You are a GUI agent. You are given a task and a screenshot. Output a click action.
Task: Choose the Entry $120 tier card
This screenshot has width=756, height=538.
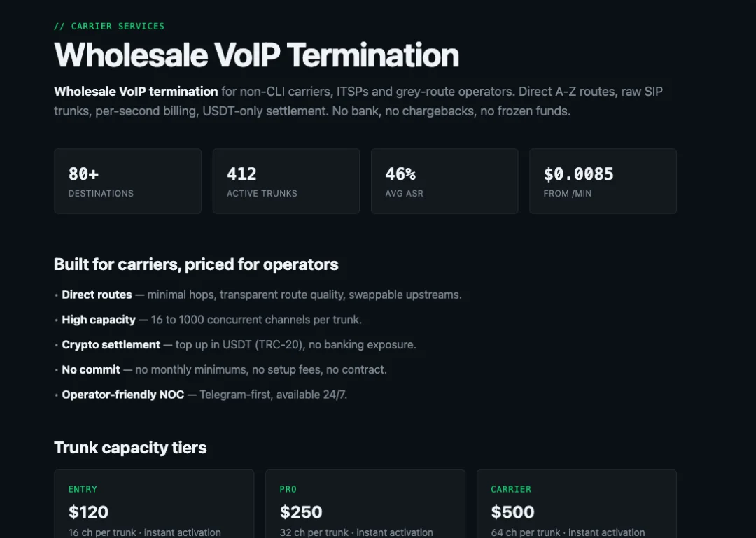coord(154,504)
